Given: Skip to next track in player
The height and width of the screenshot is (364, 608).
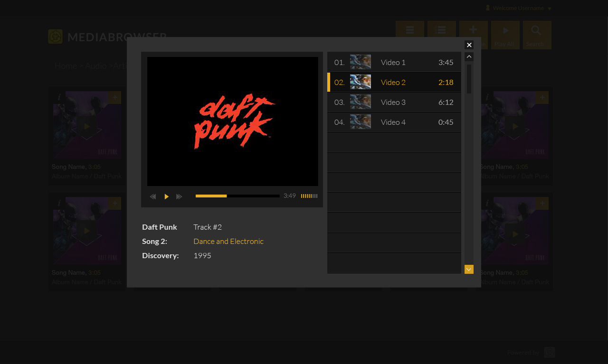Looking at the screenshot, I should pyautogui.click(x=179, y=196).
